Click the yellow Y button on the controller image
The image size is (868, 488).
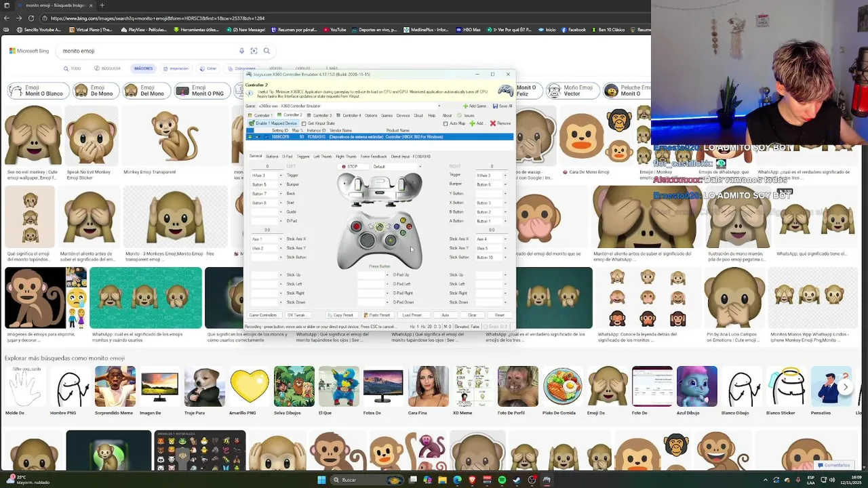pyautogui.click(x=403, y=220)
